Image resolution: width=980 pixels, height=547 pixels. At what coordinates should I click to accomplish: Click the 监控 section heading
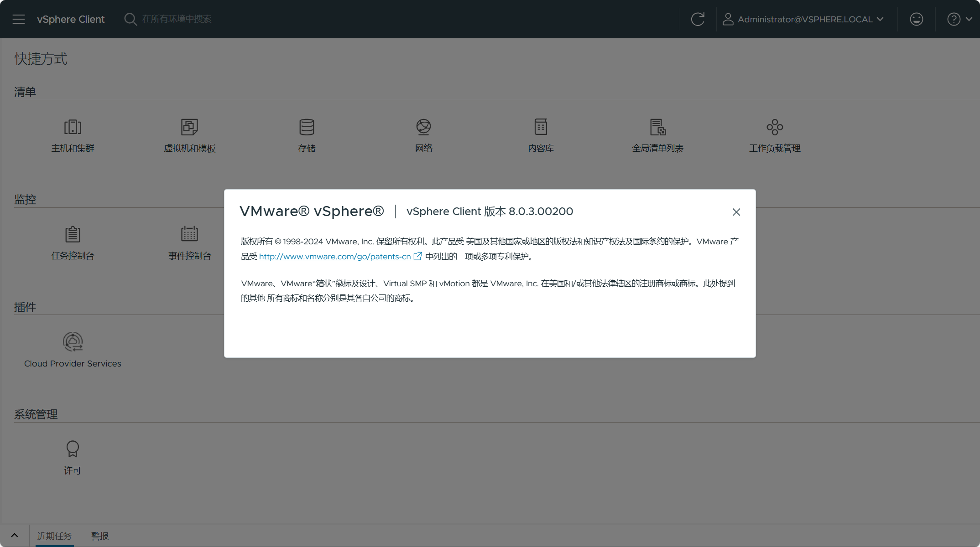25,200
